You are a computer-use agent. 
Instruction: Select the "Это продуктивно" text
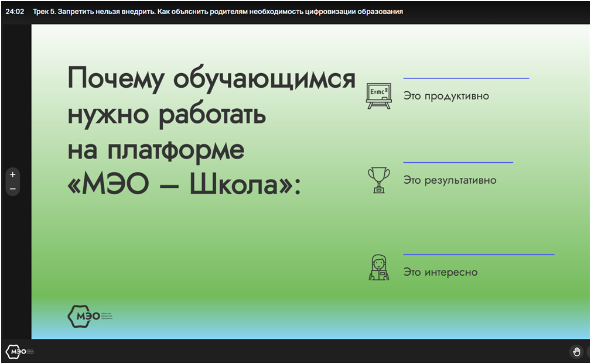click(446, 96)
